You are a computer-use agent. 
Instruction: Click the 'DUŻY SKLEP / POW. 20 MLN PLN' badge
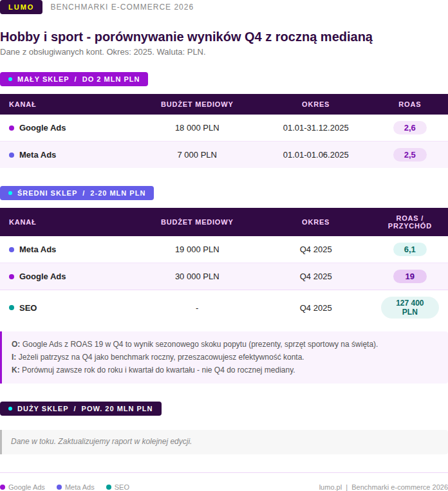coord(80,409)
